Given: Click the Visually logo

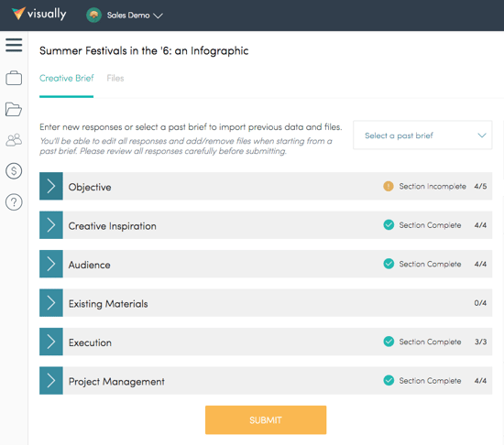Looking at the screenshot, I should point(38,14).
